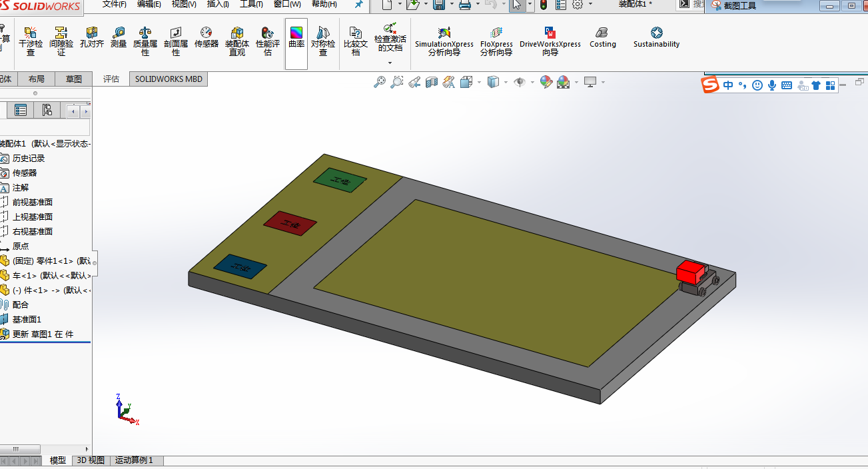This screenshot has height=469, width=868.
Task: Open 剖面属性 section properties
Action: [176, 41]
